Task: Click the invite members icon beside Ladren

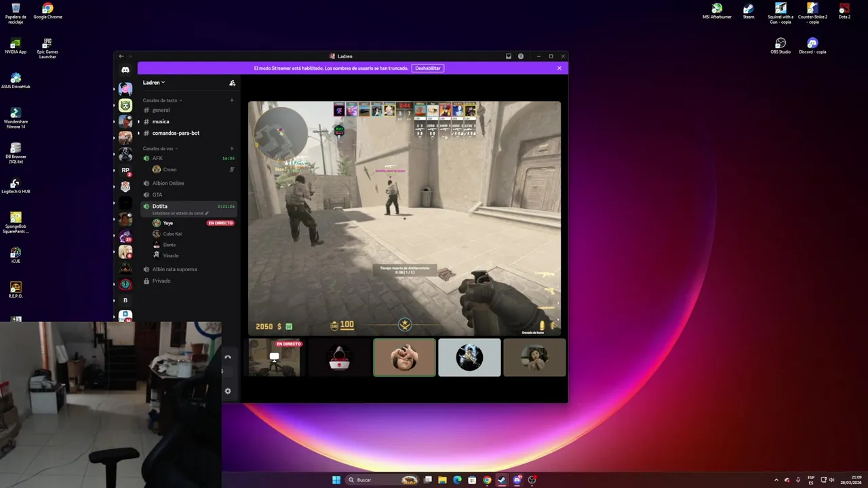Action: (232, 83)
